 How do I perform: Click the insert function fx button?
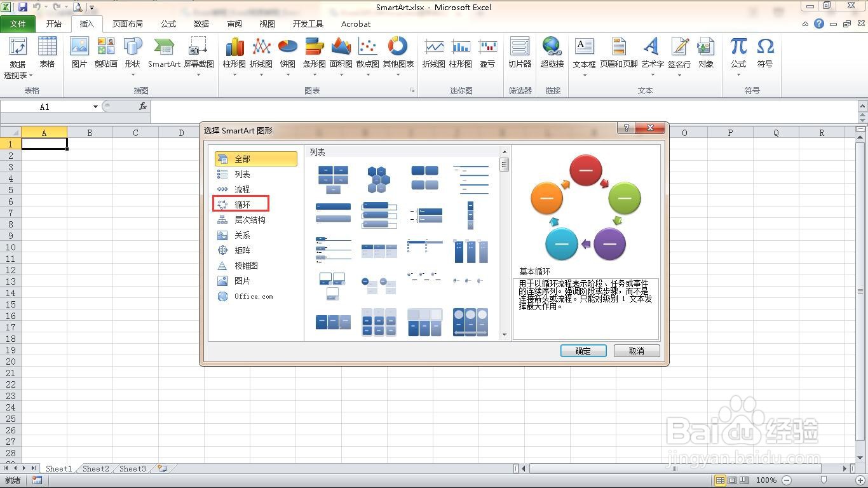click(x=143, y=107)
